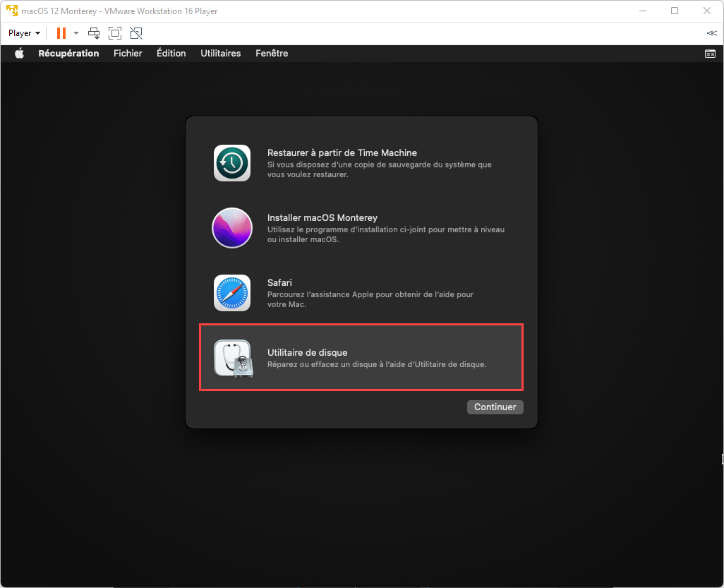This screenshot has width=724, height=588.
Task: Enter full screen mode in VMware
Action: coord(115,33)
